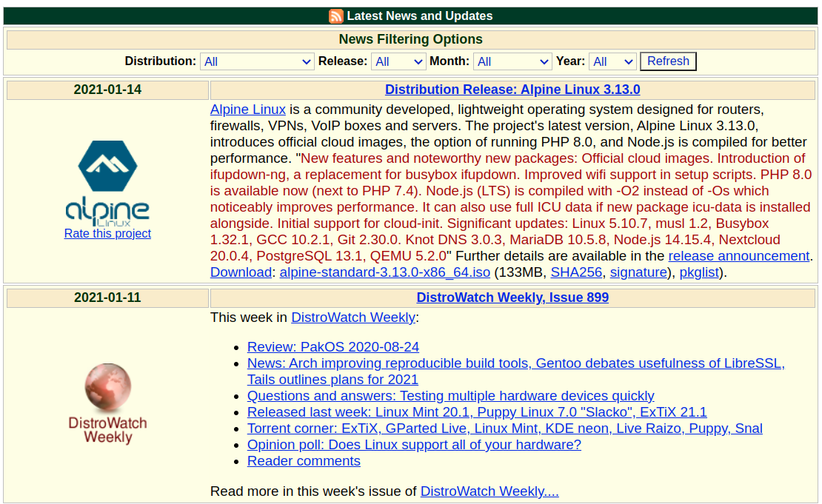Viewport: 822px width, 504px height.
Task: Open Reader comments link
Action: pos(304,460)
